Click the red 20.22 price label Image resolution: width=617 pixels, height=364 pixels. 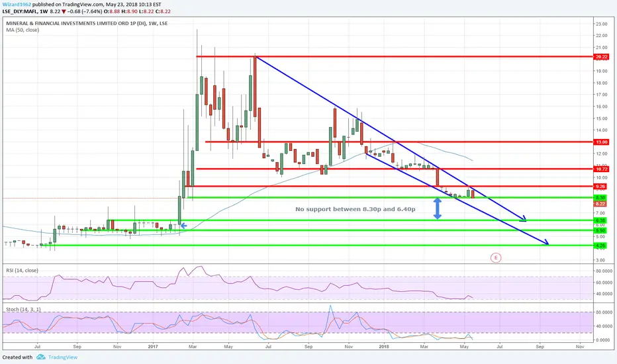click(x=601, y=57)
